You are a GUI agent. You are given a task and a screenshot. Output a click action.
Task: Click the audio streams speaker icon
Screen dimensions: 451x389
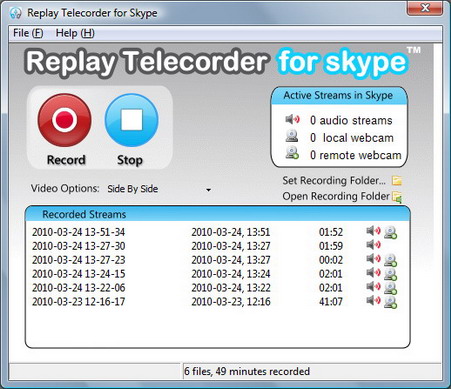[292, 119]
